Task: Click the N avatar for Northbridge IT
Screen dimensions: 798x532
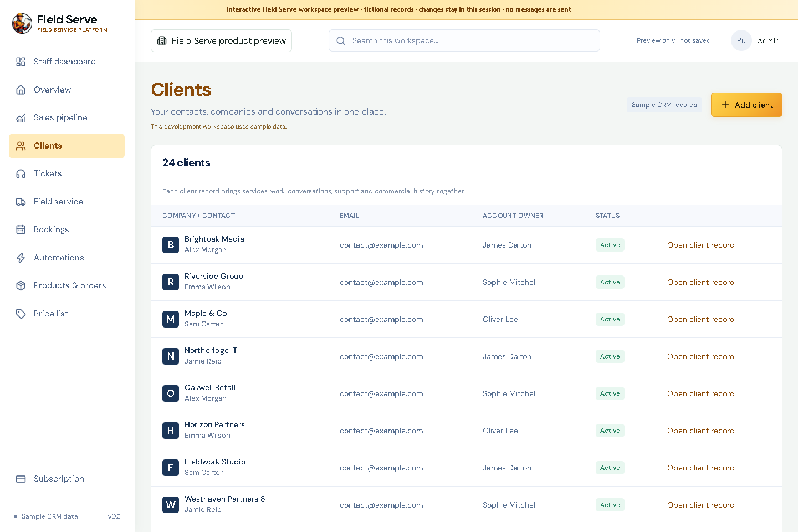Action: [171, 356]
